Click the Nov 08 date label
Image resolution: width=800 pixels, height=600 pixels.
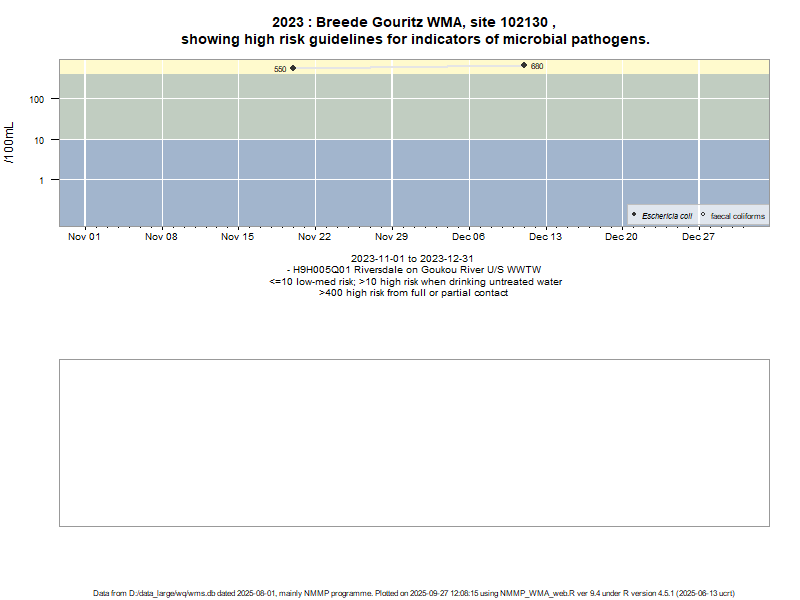pyautogui.click(x=161, y=237)
